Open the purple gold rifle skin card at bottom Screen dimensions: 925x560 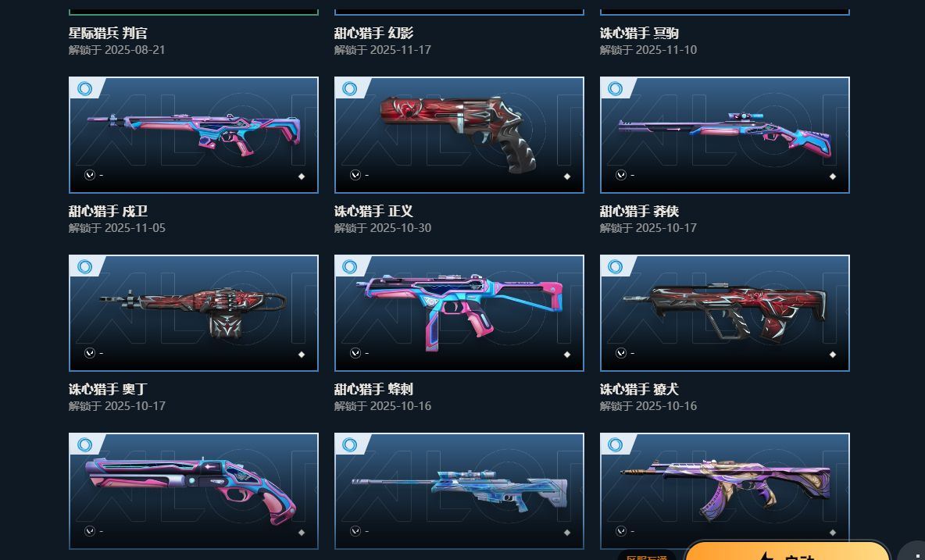724,491
